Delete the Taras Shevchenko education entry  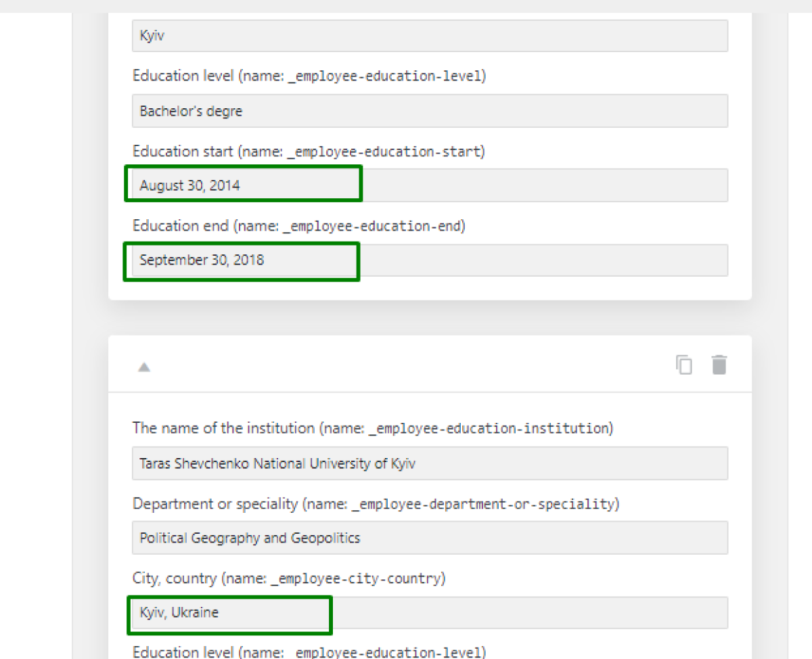(719, 365)
